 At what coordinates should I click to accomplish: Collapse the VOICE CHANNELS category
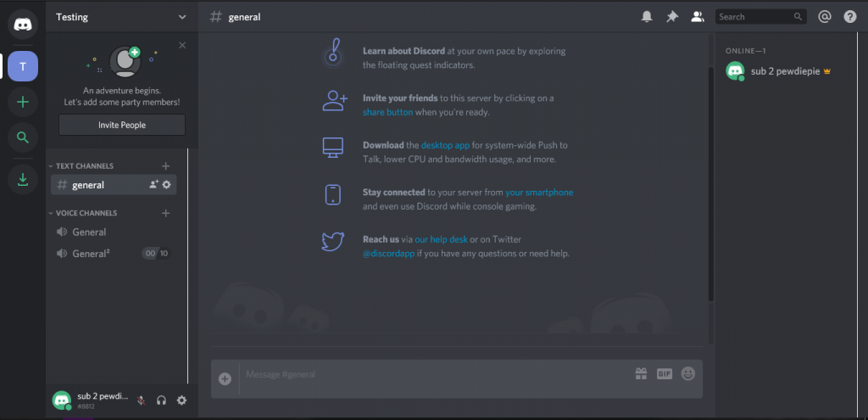[86, 213]
